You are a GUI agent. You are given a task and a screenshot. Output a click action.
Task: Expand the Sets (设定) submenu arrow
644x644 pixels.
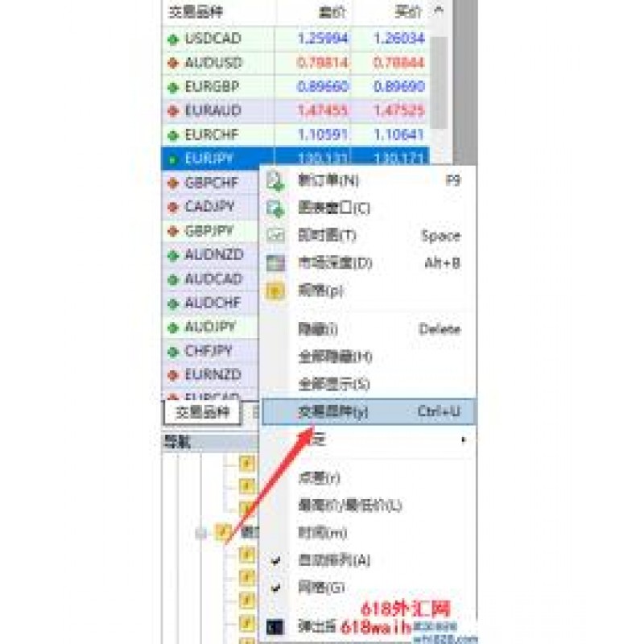point(463,440)
